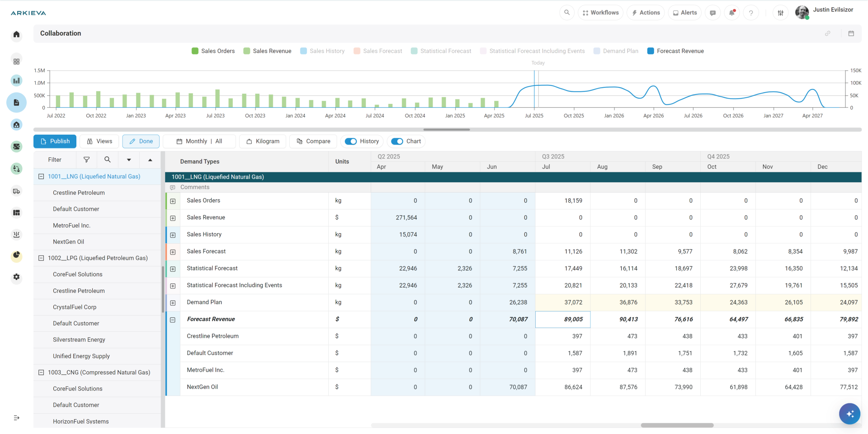Click the help question mark icon
868x434 pixels.
tap(751, 13)
